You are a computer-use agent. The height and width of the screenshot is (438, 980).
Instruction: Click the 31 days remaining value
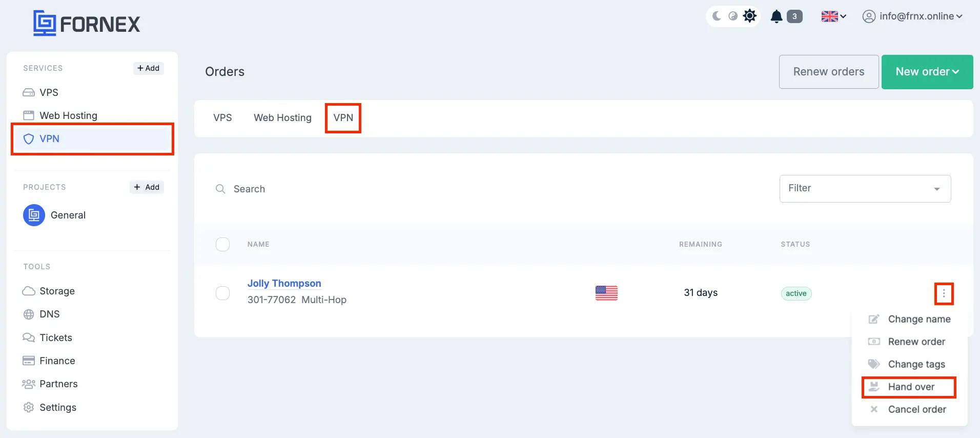(701, 293)
